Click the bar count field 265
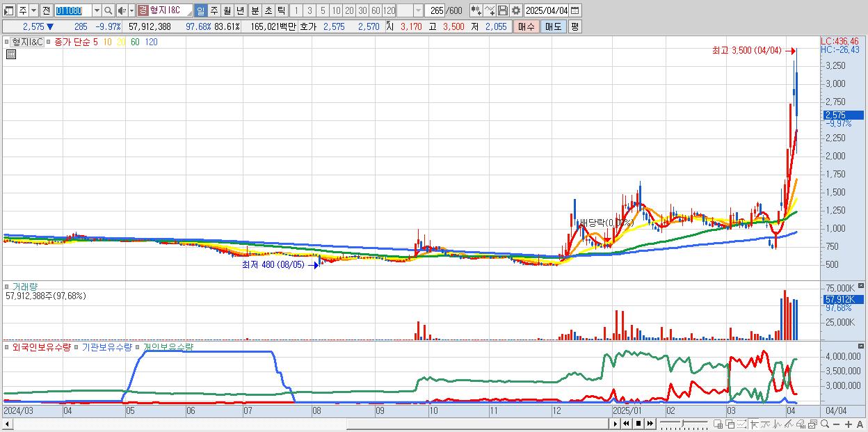 point(435,10)
